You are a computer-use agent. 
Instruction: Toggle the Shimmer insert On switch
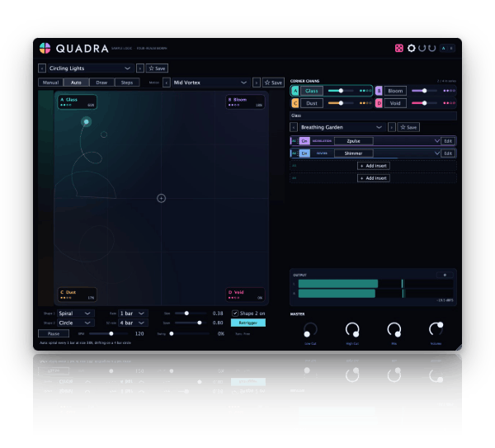[x=304, y=153]
